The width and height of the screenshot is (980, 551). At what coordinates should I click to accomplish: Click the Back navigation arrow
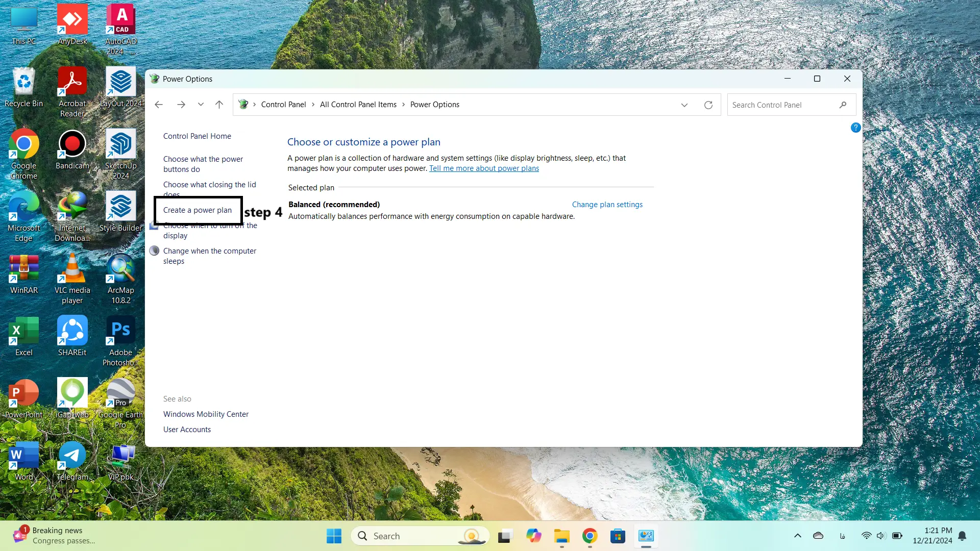point(159,105)
